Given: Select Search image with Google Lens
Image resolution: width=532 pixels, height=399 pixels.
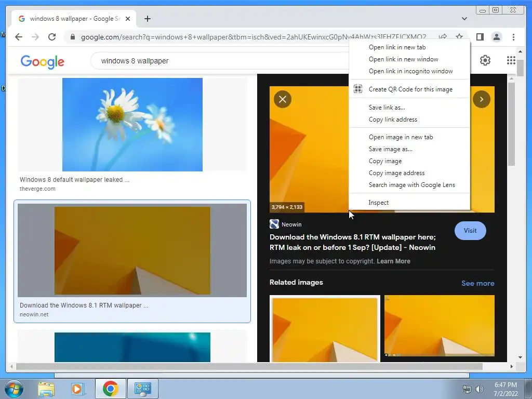Looking at the screenshot, I should click(409, 184).
